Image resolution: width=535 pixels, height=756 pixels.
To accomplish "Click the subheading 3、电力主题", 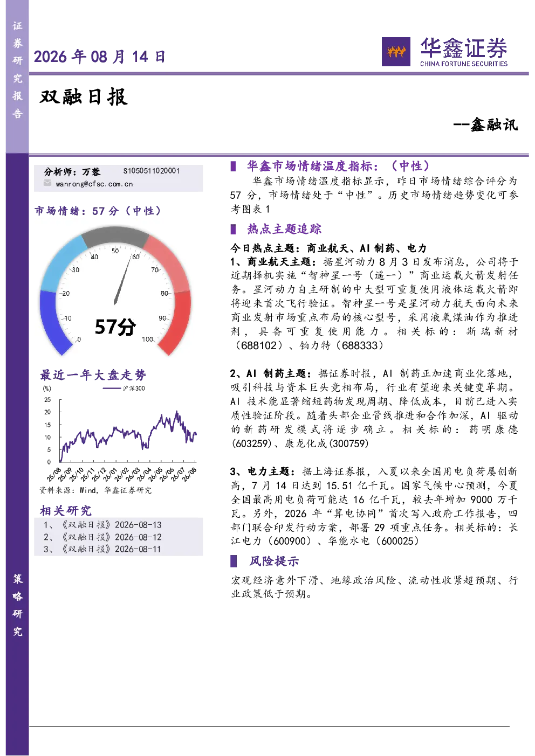I will coord(263,471).
